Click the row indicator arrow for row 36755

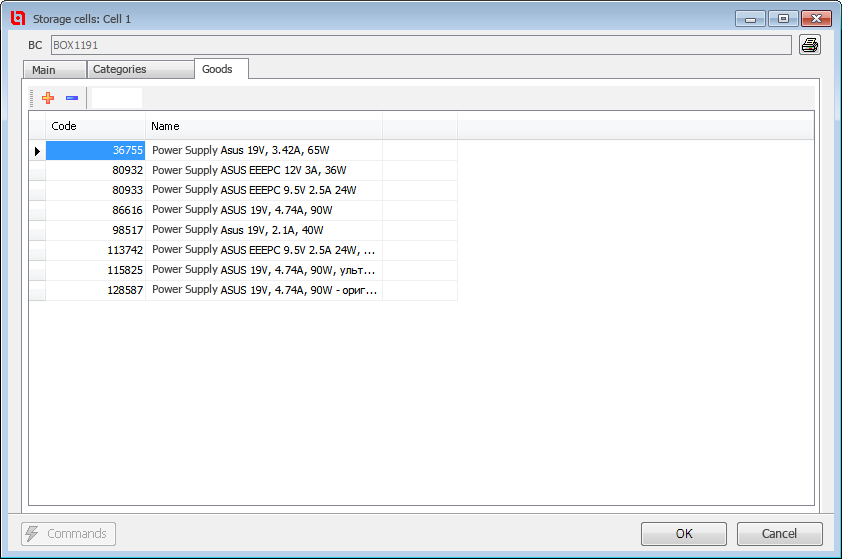[37, 151]
